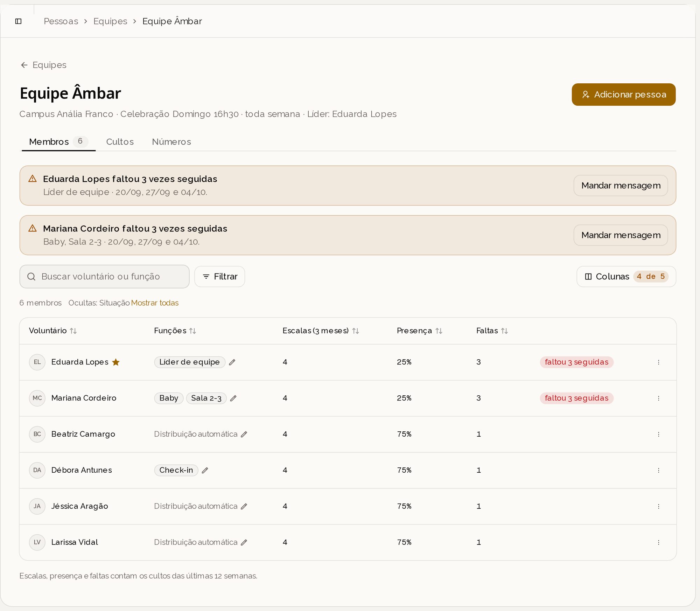
Task: Edit Jéssica Aragão's functions pencil icon
Action: (x=244, y=507)
